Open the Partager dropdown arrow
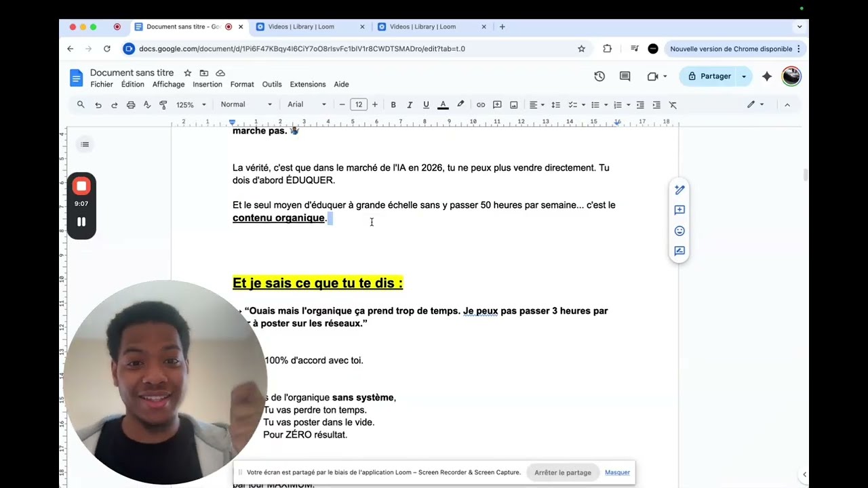Screen dimensions: 868x488 point(744,76)
